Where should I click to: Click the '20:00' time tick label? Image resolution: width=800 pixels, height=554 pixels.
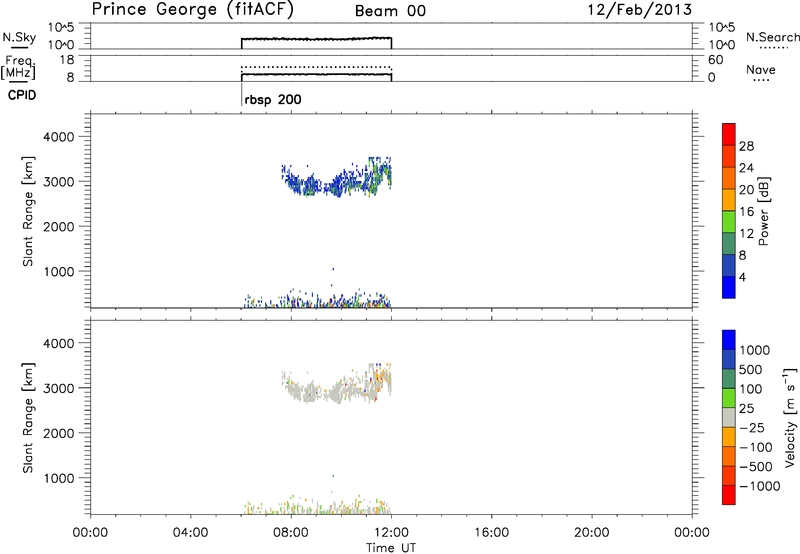click(x=591, y=533)
